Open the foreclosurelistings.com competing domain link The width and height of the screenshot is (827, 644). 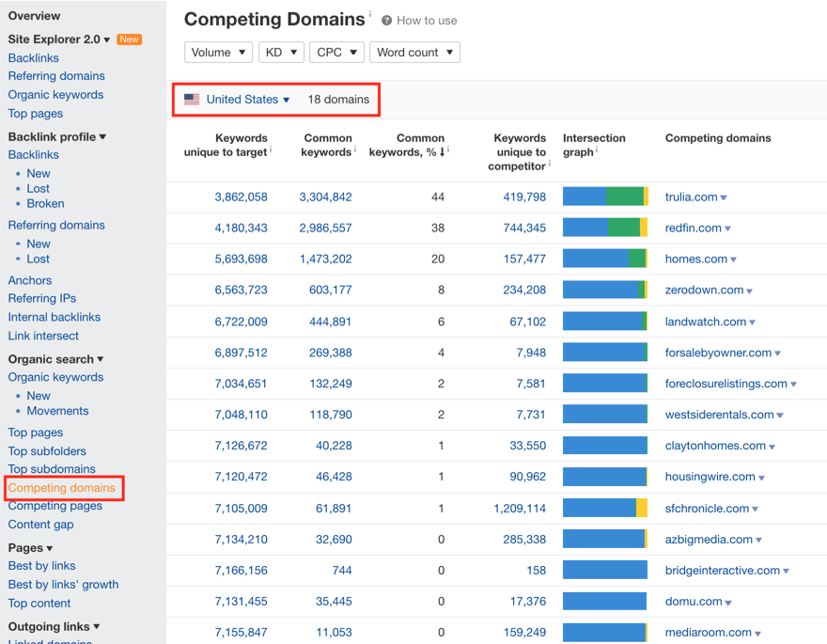click(726, 384)
